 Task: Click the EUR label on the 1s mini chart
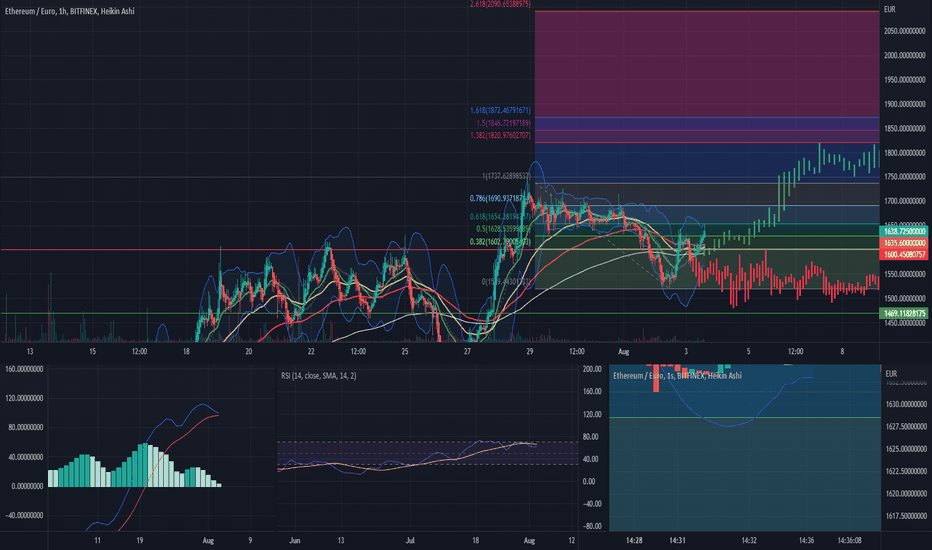891,373
